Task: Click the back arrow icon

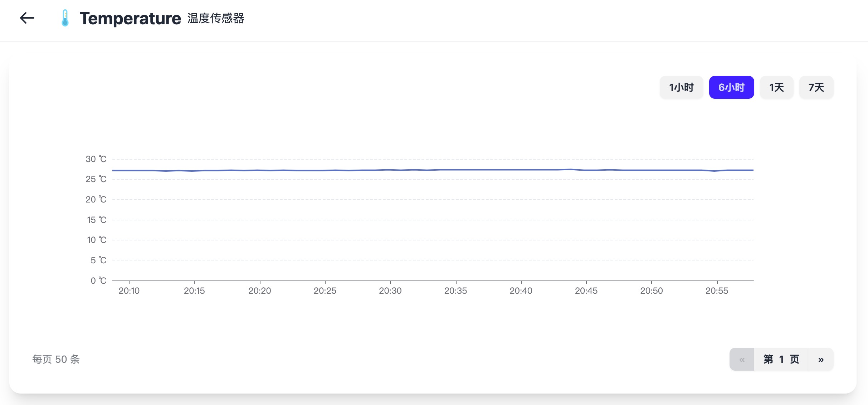Action: pyautogui.click(x=27, y=18)
